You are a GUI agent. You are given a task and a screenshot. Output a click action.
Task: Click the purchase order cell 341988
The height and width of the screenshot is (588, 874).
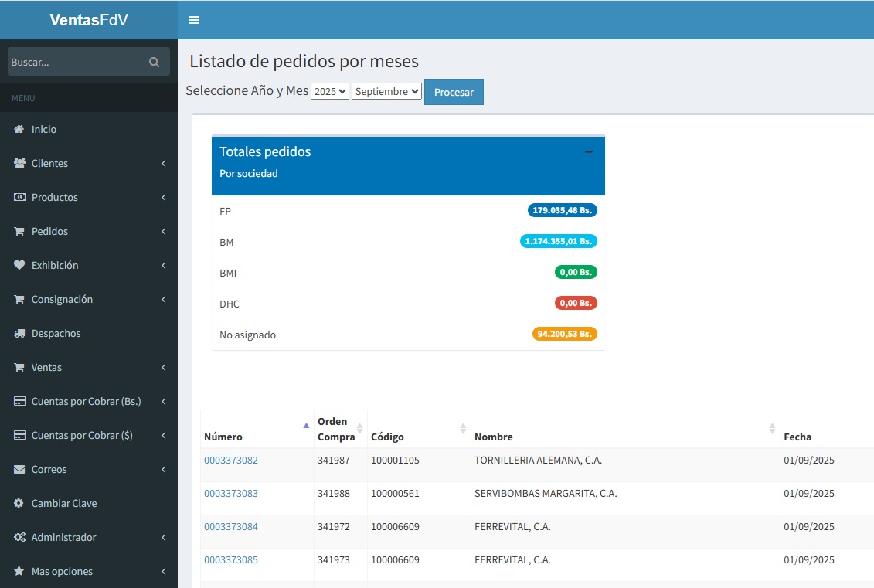pos(340,498)
